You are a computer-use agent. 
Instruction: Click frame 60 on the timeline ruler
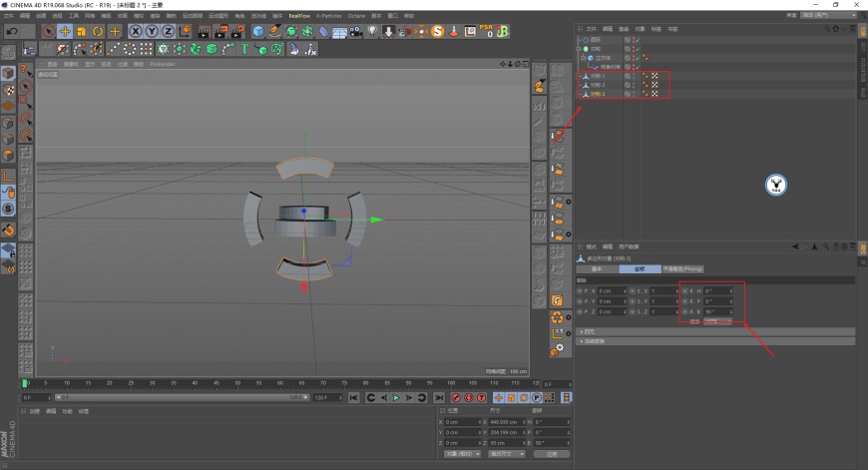(280, 383)
